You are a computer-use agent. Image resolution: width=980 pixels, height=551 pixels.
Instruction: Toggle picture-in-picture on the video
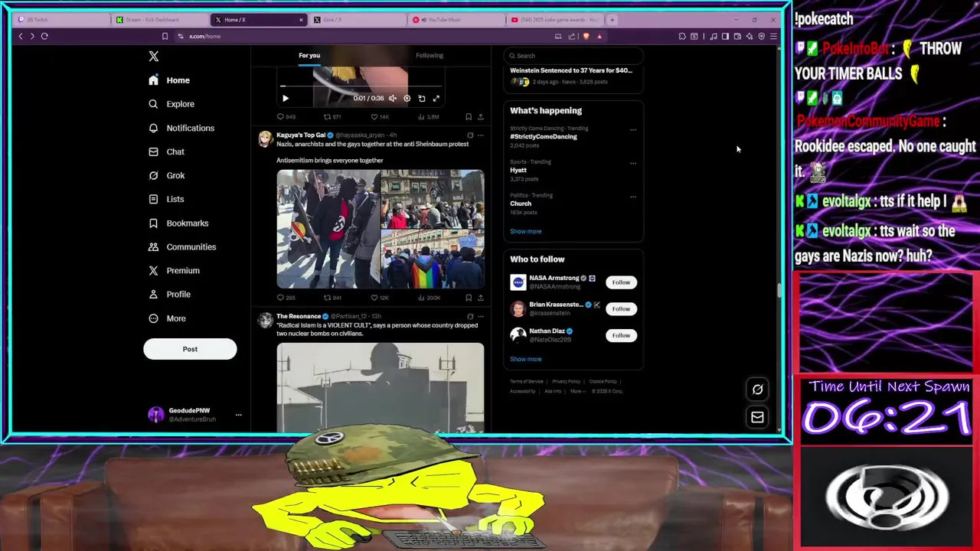421,98
